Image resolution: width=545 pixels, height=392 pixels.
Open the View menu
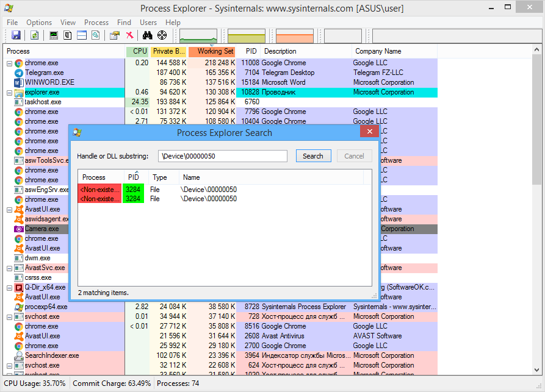68,22
